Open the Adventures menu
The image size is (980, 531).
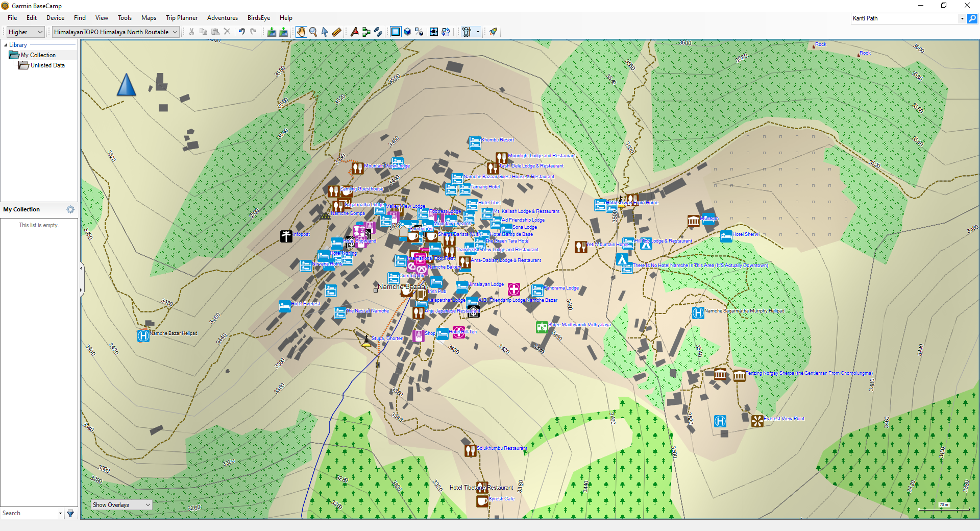point(222,18)
